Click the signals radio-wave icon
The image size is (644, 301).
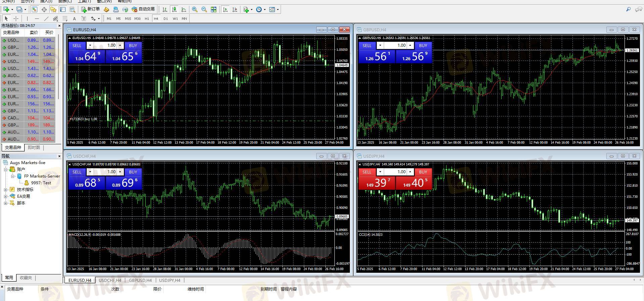click(125, 9)
